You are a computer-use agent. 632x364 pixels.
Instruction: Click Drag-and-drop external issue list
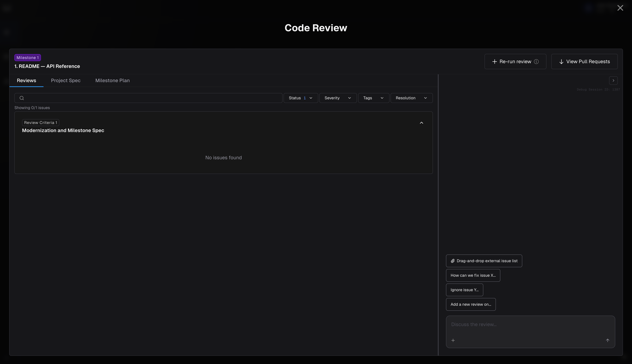[x=484, y=261]
